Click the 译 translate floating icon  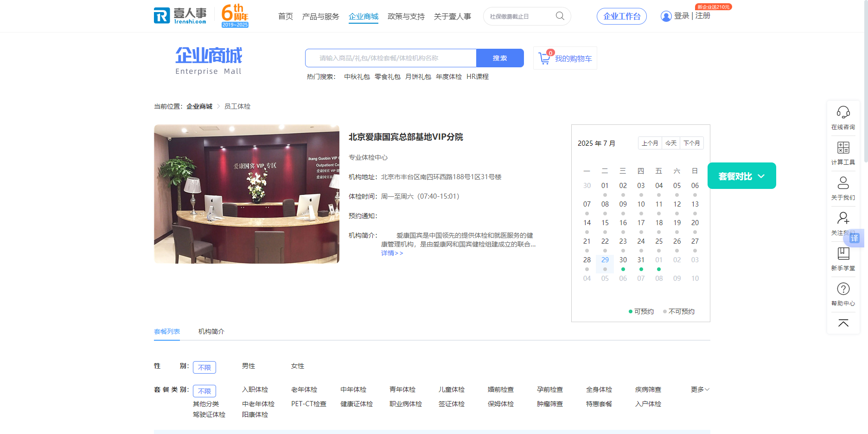coord(855,238)
